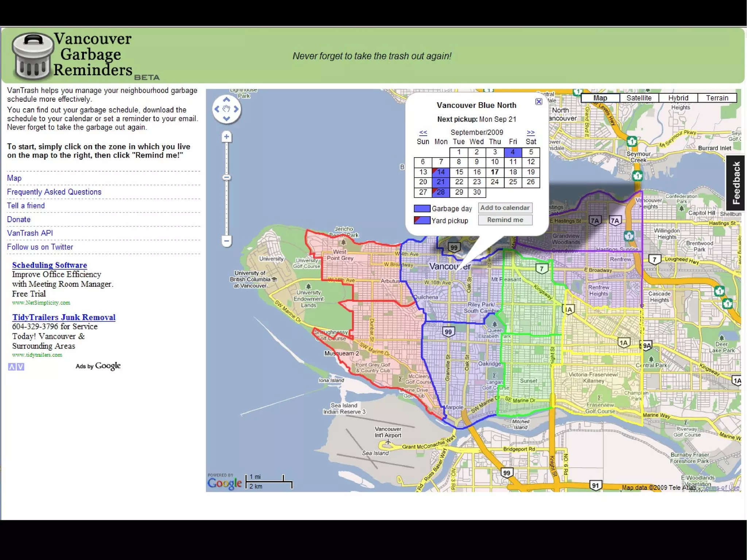Go to next month in calendar
The image size is (747, 560).
[531, 132]
